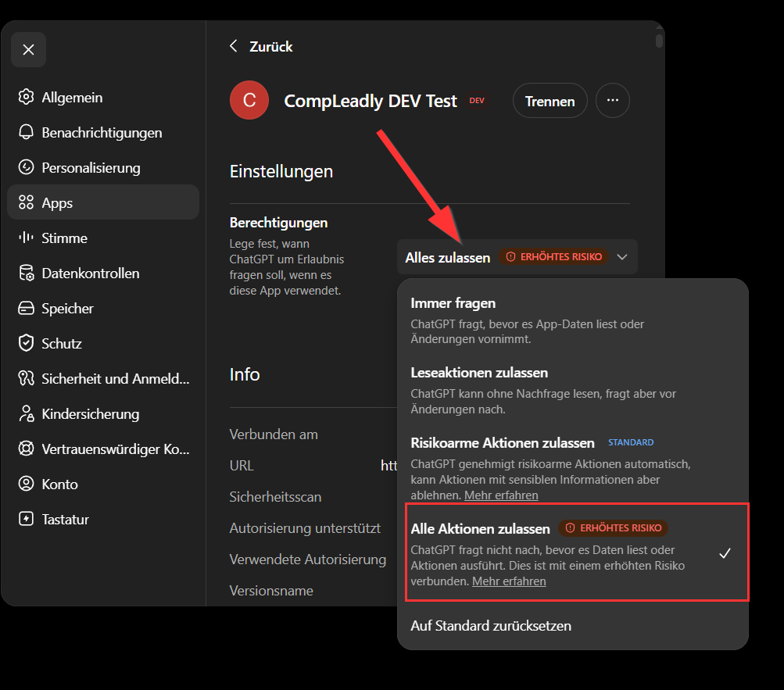This screenshot has width=784, height=690.
Task: Open the Kindersicherung section label
Action: tap(91, 414)
